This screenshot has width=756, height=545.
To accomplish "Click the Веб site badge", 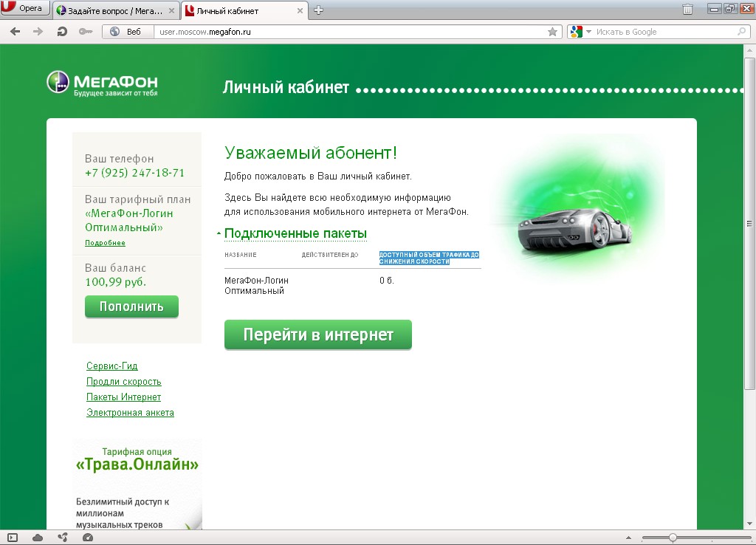I will click(x=127, y=32).
